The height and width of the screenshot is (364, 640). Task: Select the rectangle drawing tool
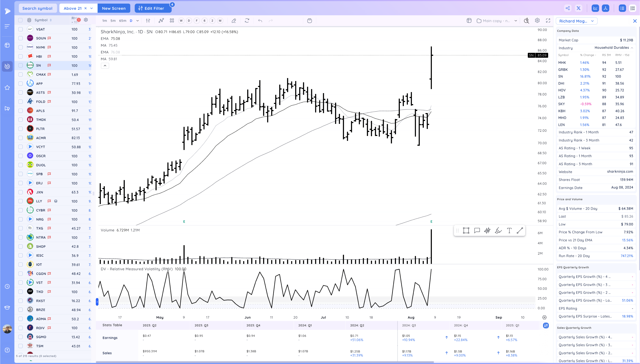click(x=466, y=230)
